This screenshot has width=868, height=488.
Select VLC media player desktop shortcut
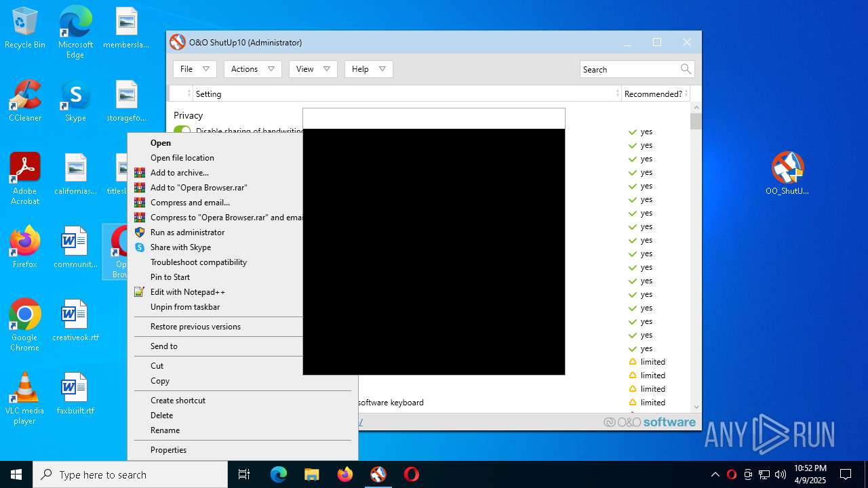coord(25,399)
